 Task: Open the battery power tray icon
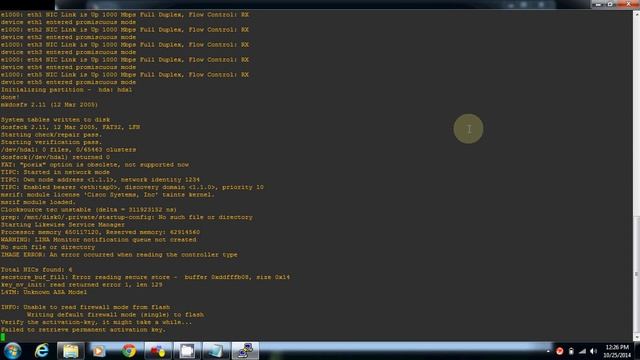[571, 351]
